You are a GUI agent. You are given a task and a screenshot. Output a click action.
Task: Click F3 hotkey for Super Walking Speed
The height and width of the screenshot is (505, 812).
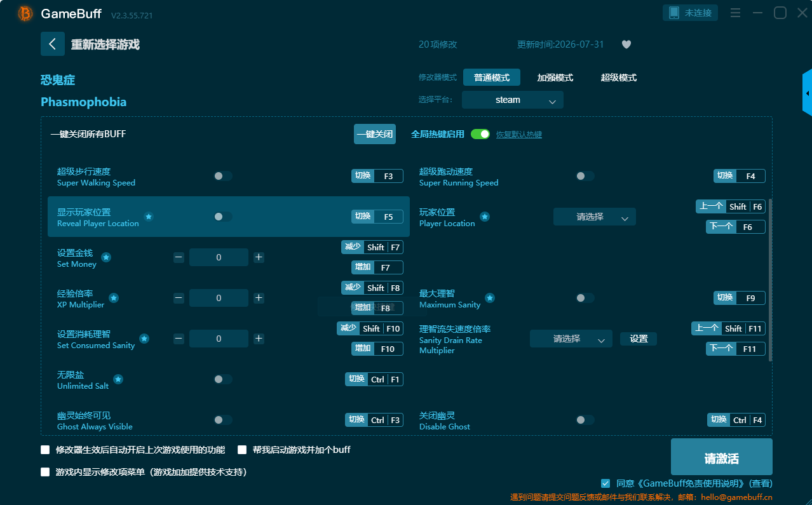coord(377,176)
